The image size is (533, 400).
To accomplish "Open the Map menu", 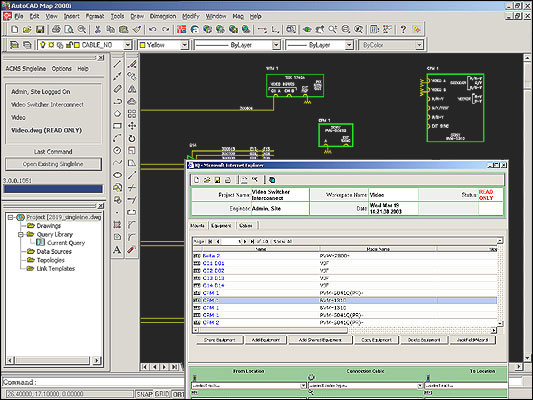I will point(238,16).
